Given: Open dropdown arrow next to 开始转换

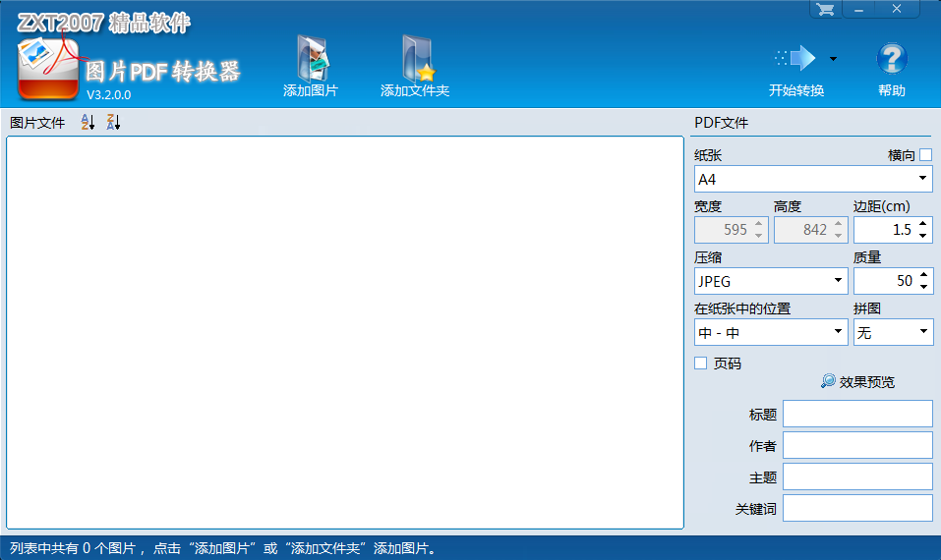Looking at the screenshot, I should pyautogui.click(x=833, y=59).
